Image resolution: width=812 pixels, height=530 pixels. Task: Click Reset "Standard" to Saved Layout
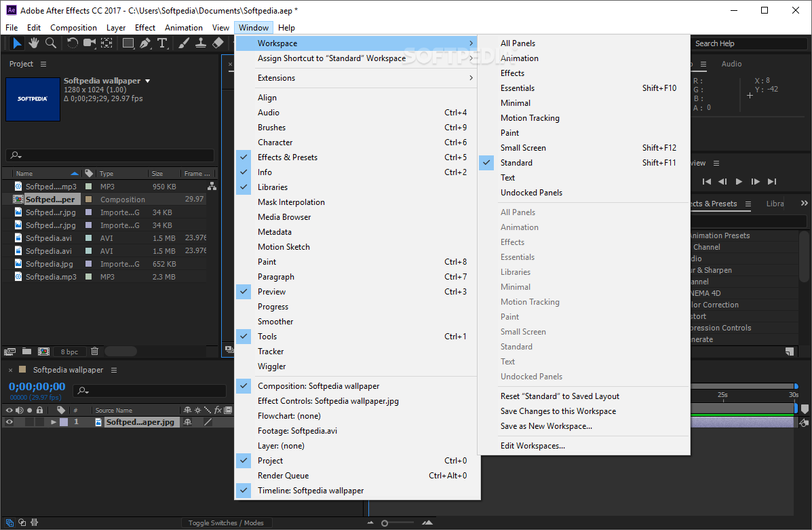tap(584, 396)
